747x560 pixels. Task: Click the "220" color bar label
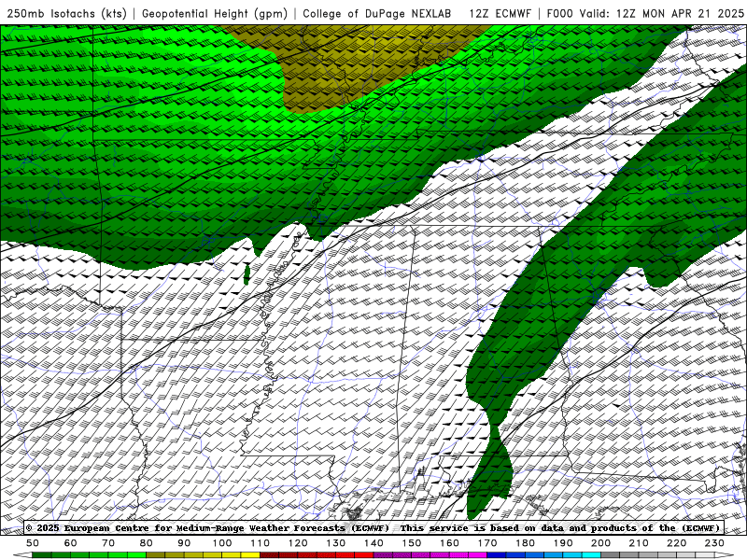[677, 543]
